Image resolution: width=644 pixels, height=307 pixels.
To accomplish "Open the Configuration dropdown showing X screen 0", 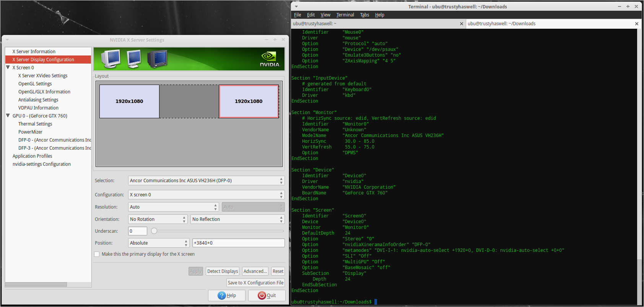I will (207, 195).
